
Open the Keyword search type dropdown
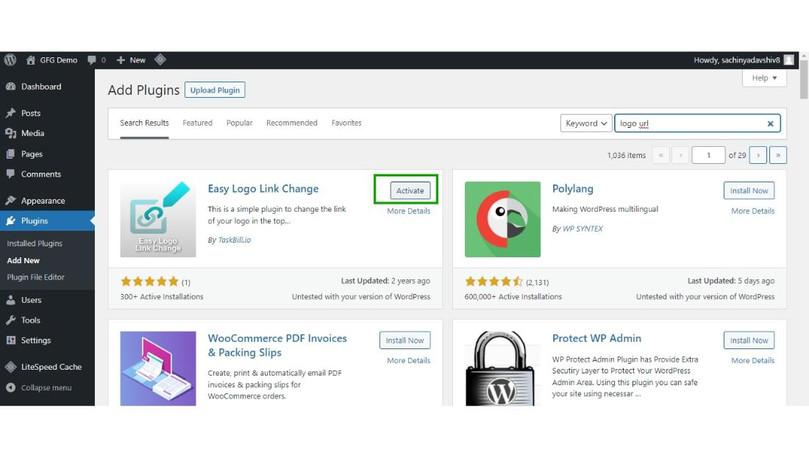[x=586, y=124]
